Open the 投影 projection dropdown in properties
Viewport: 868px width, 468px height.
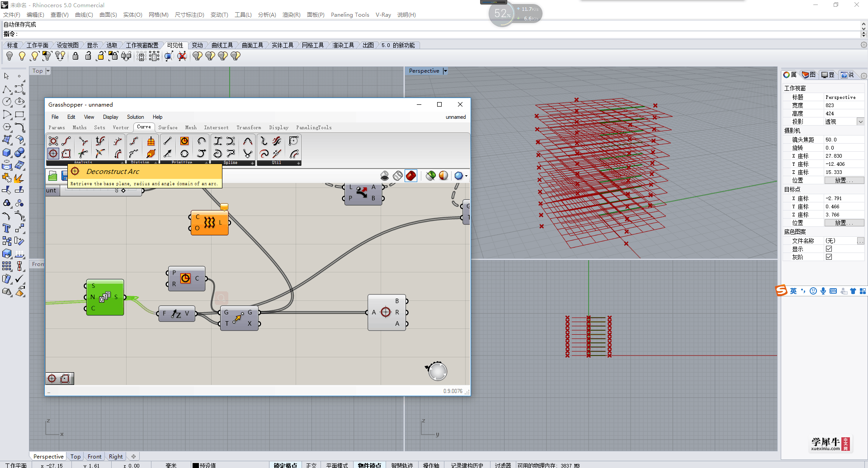pyautogui.click(x=860, y=122)
